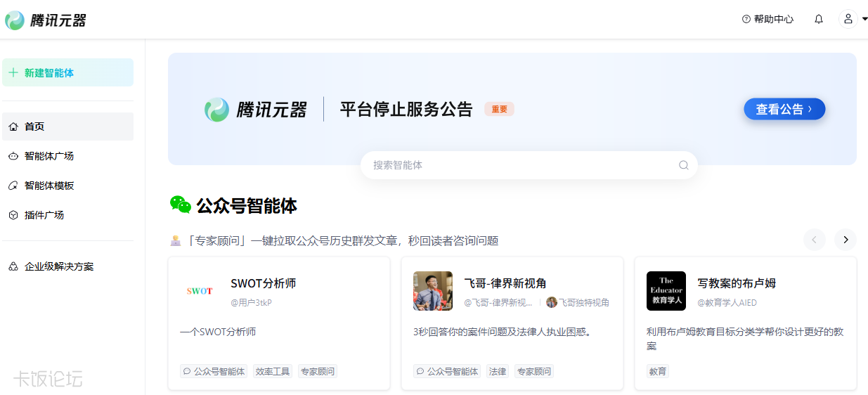Show previous agents with left arrow

(x=815, y=240)
